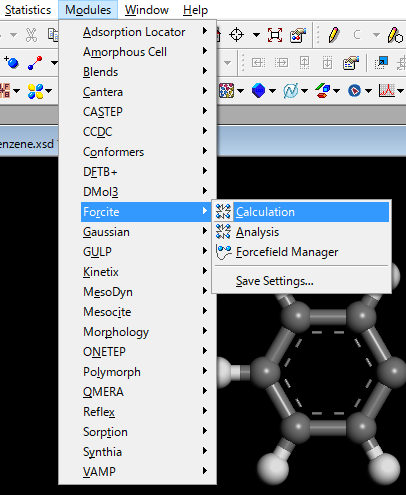Select the red-blue bond tool icon
This screenshot has width=406, height=495.
pyautogui.click(x=35, y=63)
